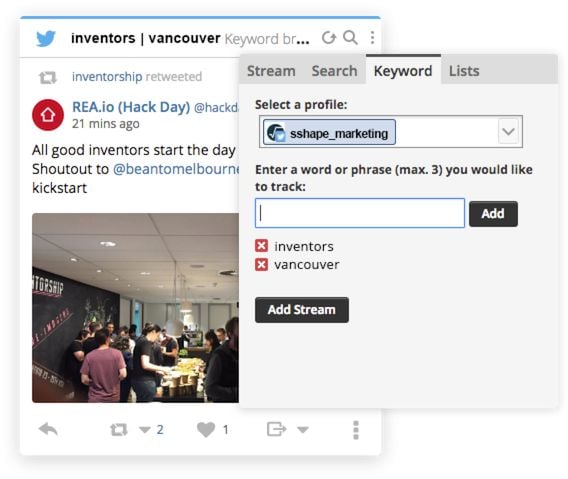Switch to the Lists tab
568x479 pixels.
click(464, 71)
